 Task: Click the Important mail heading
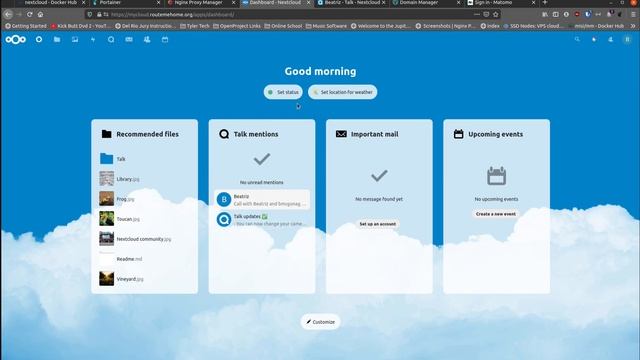(x=375, y=134)
